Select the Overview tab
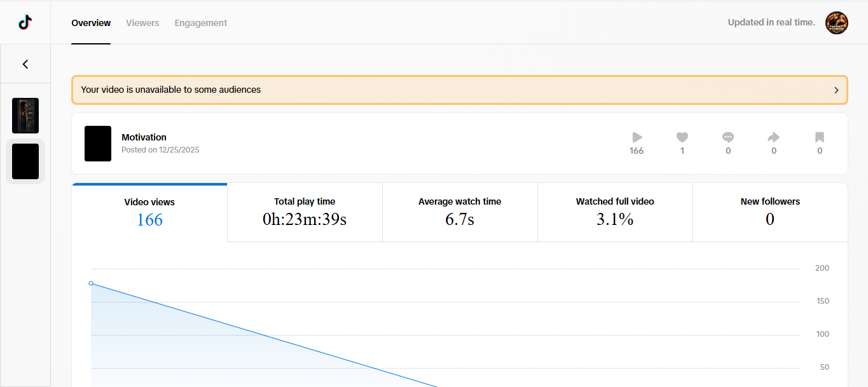The width and height of the screenshot is (868, 387). tap(91, 23)
